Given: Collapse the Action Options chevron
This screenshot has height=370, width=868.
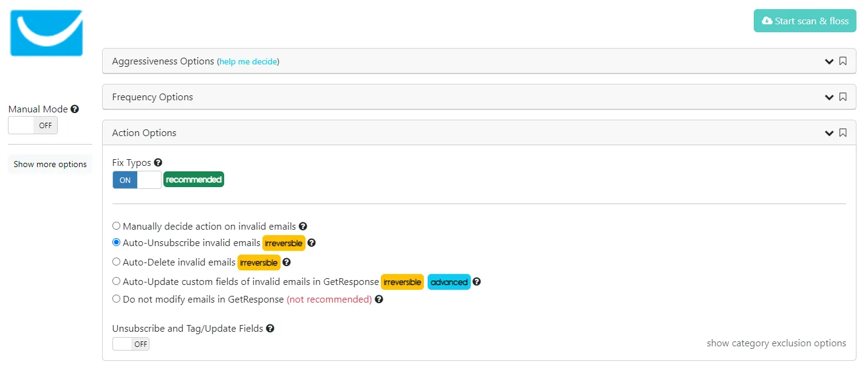Looking at the screenshot, I should [x=829, y=133].
